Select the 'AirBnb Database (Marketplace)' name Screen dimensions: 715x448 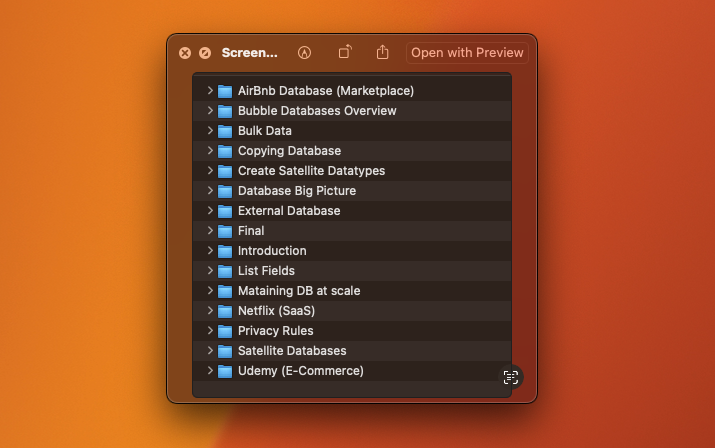pyautogui.click(x=326, y=91)
